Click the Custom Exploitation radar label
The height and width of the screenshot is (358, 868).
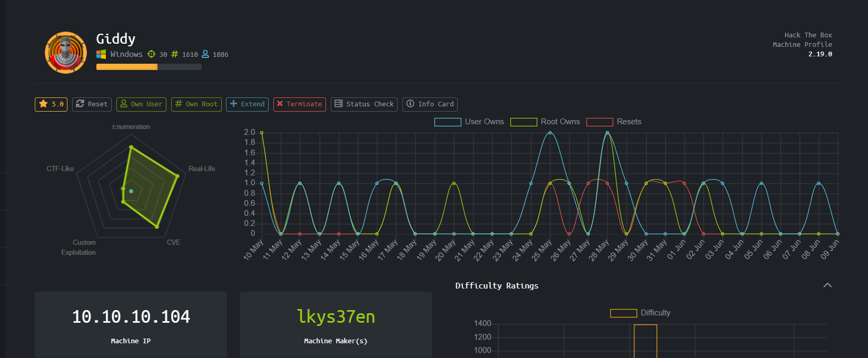[78, 247]
